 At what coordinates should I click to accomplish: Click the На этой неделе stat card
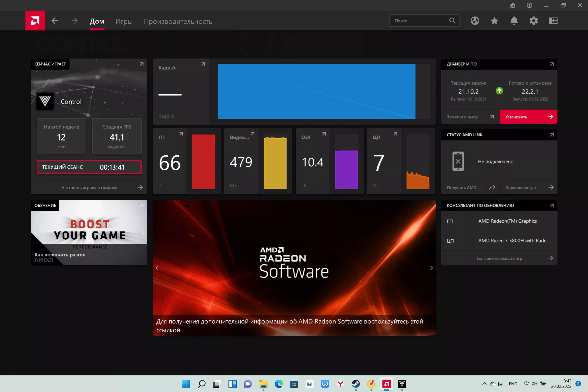pos(62,136)
